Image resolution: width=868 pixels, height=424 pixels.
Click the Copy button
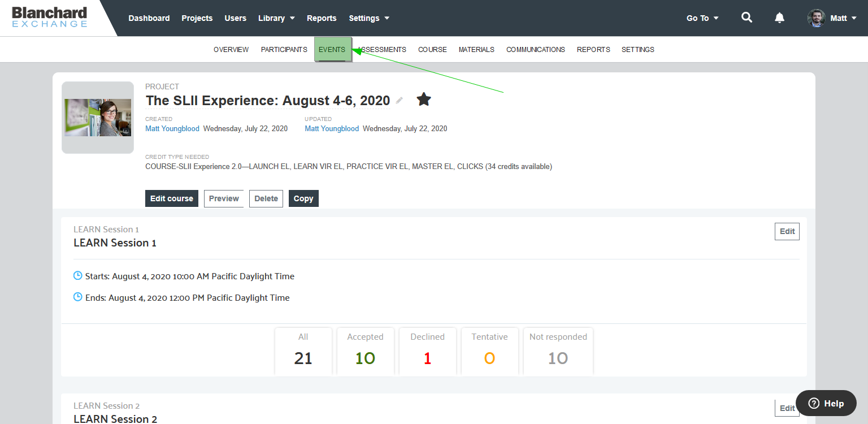pyautogui.click(x=303, y=198)
